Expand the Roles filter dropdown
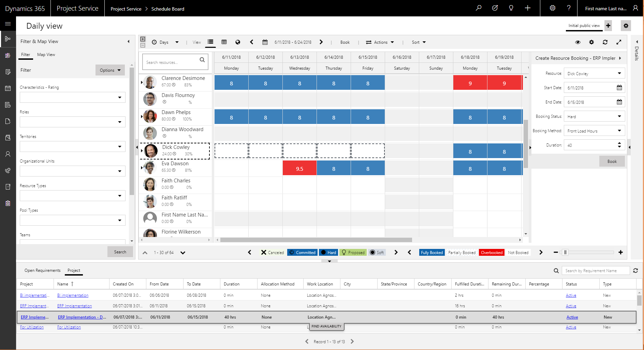Viewport: 644px width, 350px height. coord(72,122)
